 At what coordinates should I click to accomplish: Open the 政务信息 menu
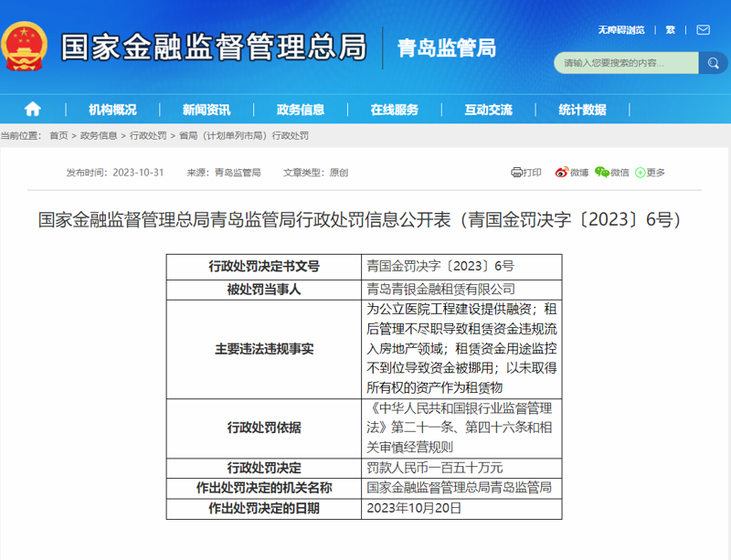[301, 110]
